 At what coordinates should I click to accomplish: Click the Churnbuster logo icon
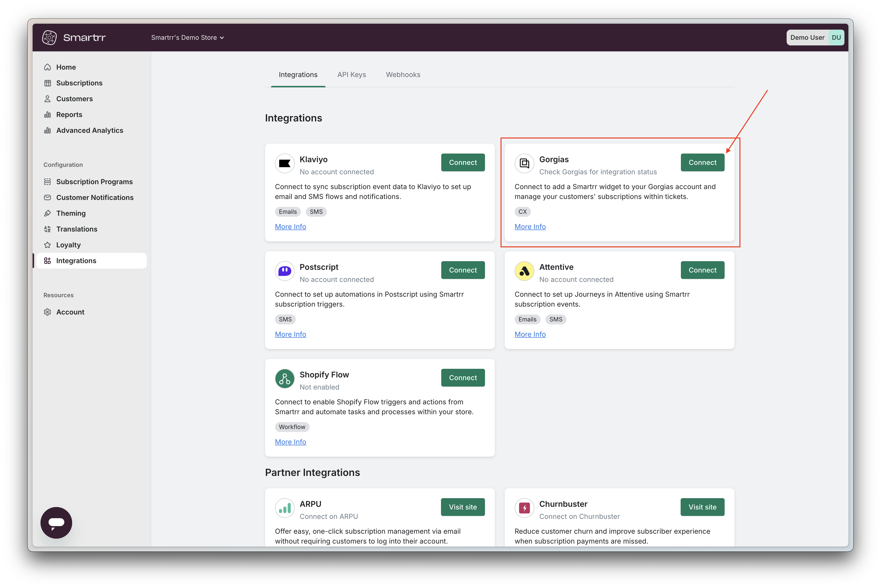(x=524, y=508)
